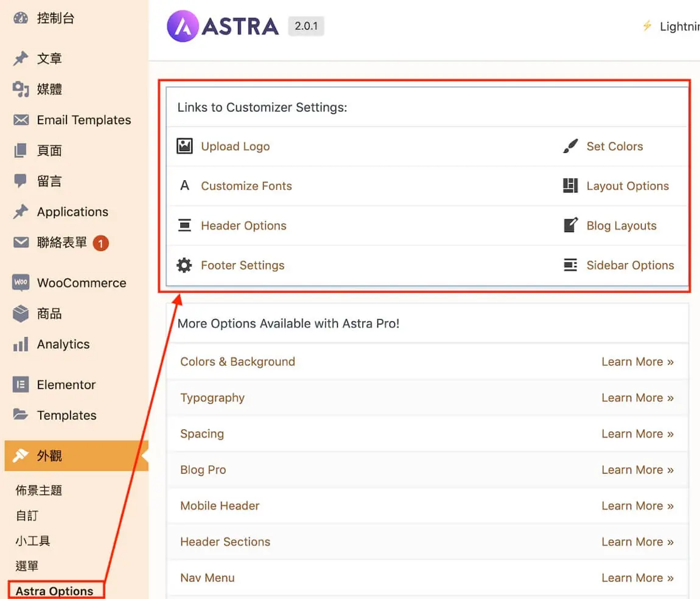
Task: Select the 外觀 appearance menu
Action: pyautogui.click(x=76, y=456)
